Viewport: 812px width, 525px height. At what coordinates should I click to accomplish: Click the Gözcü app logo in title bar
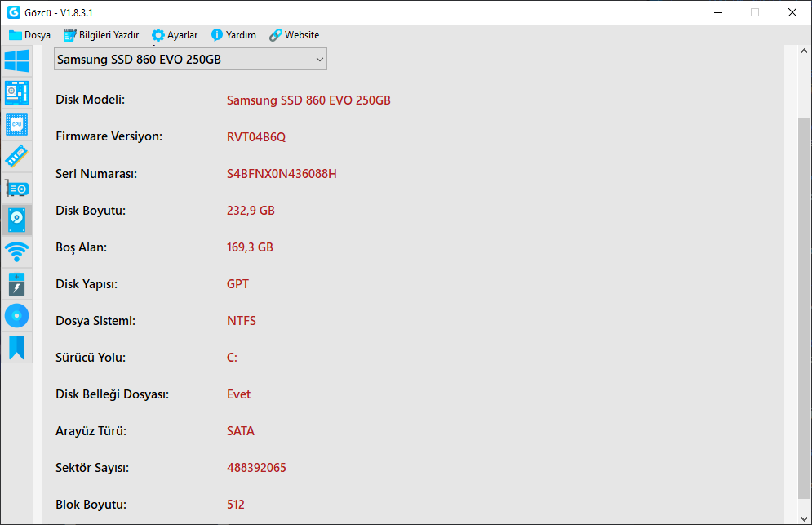point(13,12)
